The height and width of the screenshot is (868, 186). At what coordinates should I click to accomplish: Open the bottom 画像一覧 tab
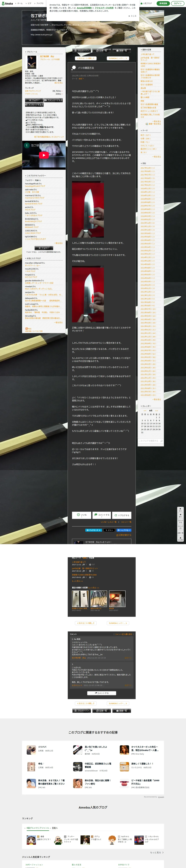(x=122, y=710)
